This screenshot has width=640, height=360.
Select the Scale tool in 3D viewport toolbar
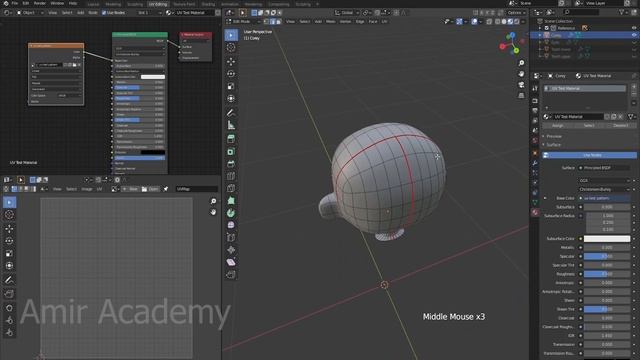(231, 86)
